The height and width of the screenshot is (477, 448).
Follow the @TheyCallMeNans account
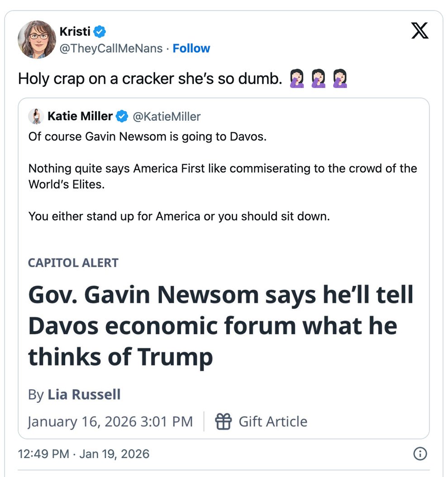click(191, 48)
